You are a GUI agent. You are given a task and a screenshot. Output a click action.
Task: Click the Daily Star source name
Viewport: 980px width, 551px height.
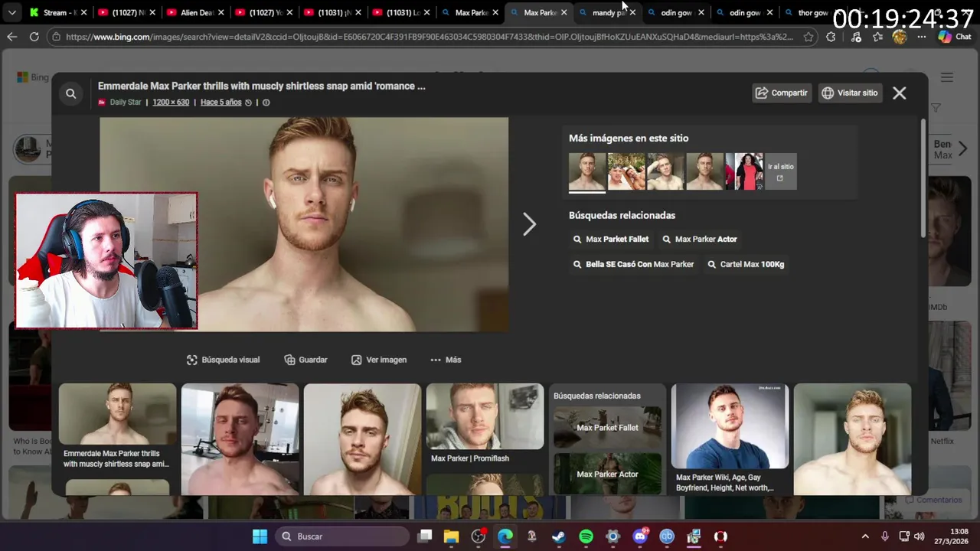coord(126,102)
